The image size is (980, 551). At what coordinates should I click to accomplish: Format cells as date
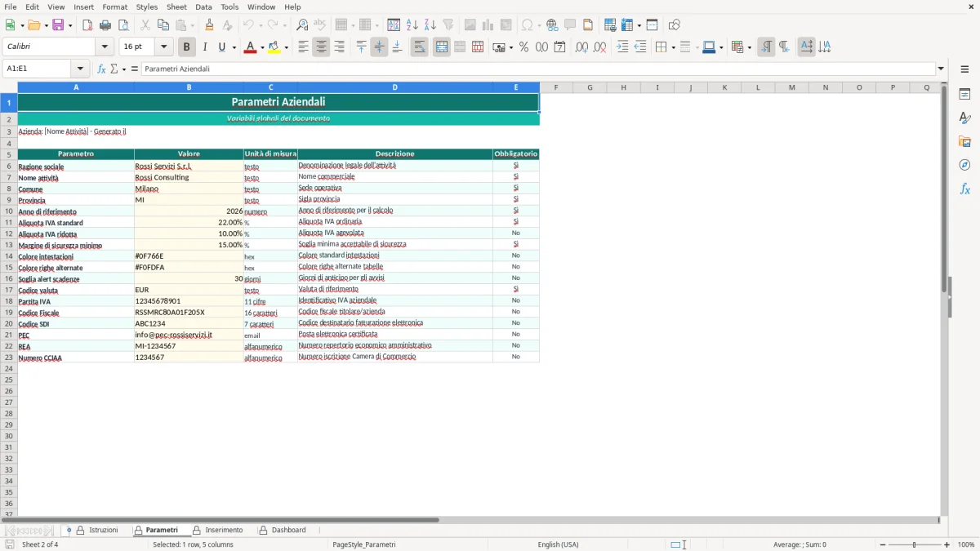[559, 47]
